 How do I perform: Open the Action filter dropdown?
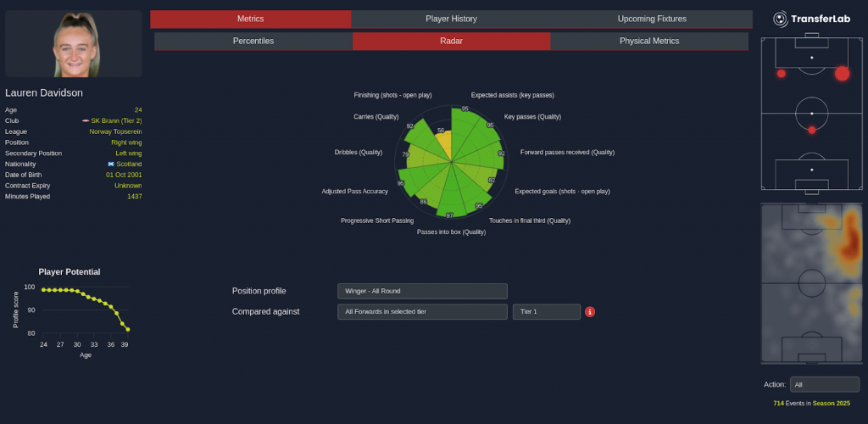pos(824,384)
